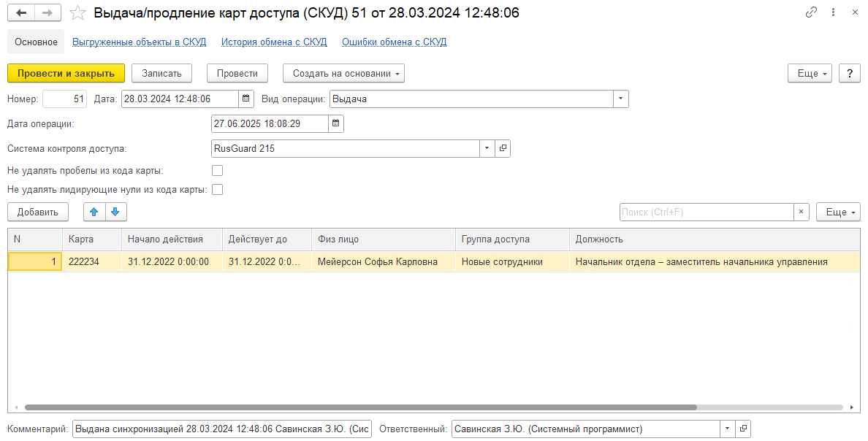The image size is (868, 441).
Task: Open calendar picker for Дата field
Action: pos(246,99)
